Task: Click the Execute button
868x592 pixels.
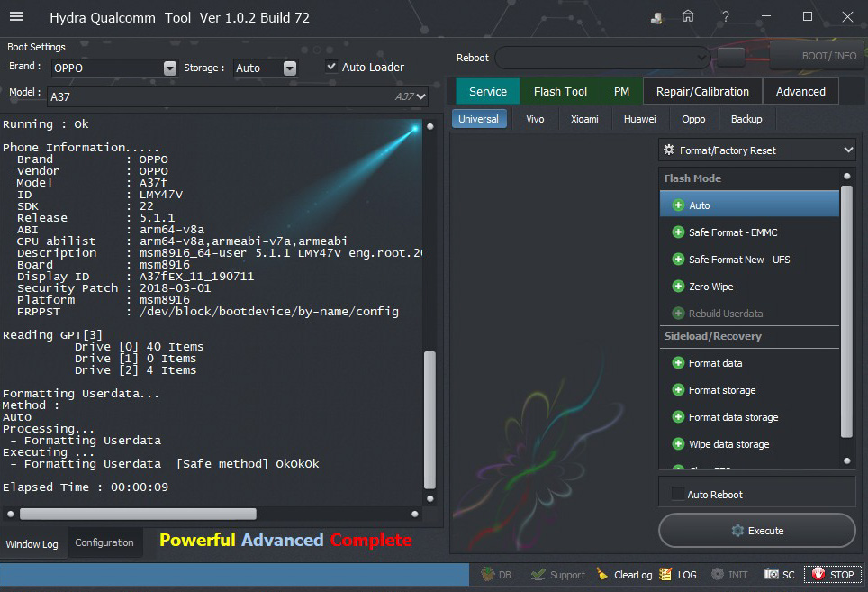Action: [756, 531]
